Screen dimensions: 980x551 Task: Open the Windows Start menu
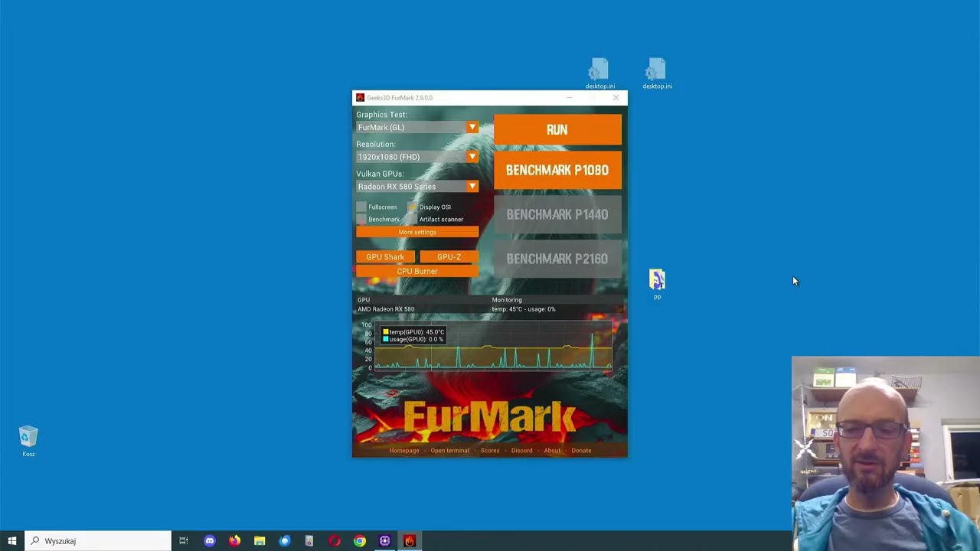(12, 541)
